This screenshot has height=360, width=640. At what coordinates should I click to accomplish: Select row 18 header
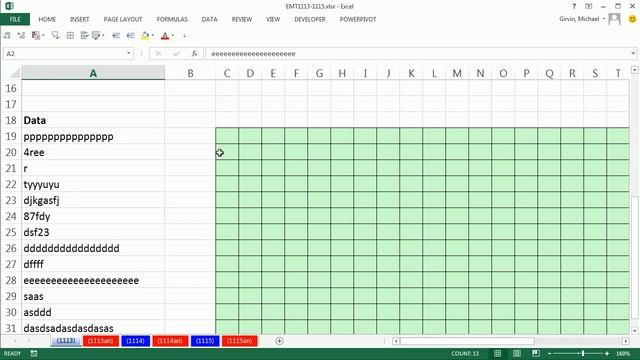coord(11,120)
